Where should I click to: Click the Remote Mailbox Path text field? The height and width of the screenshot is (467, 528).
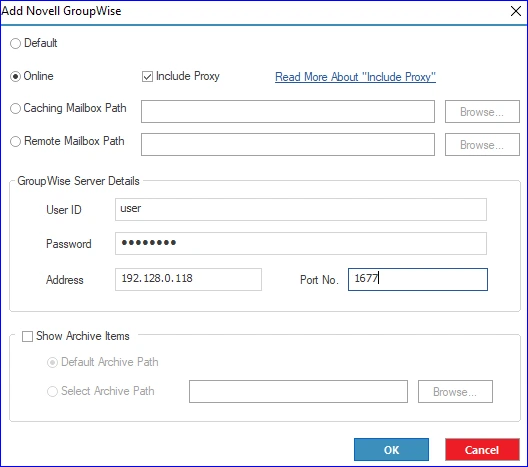point(288,144)
